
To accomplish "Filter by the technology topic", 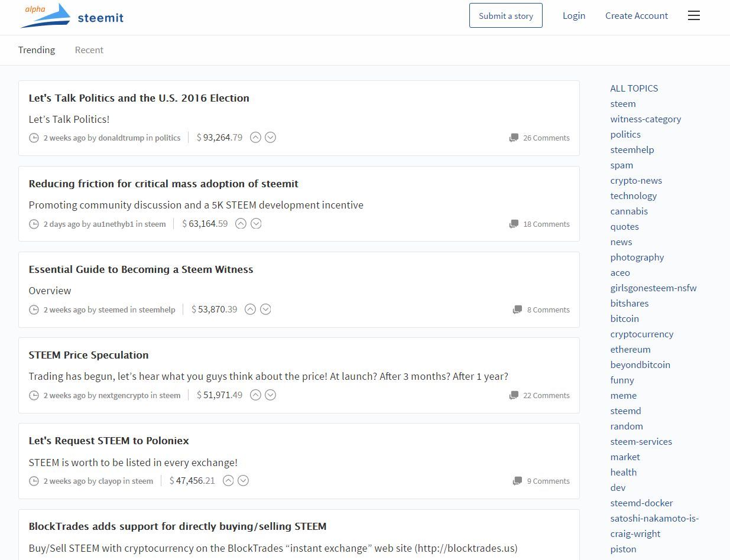I will 634,196.
